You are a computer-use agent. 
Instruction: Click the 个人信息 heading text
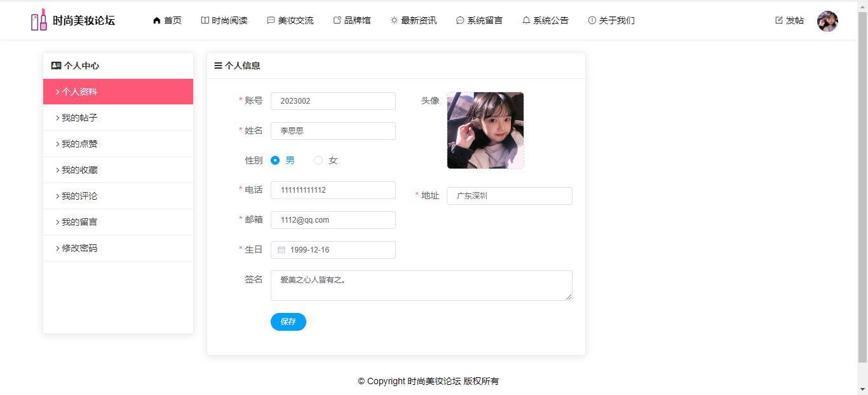coord(242,66)
